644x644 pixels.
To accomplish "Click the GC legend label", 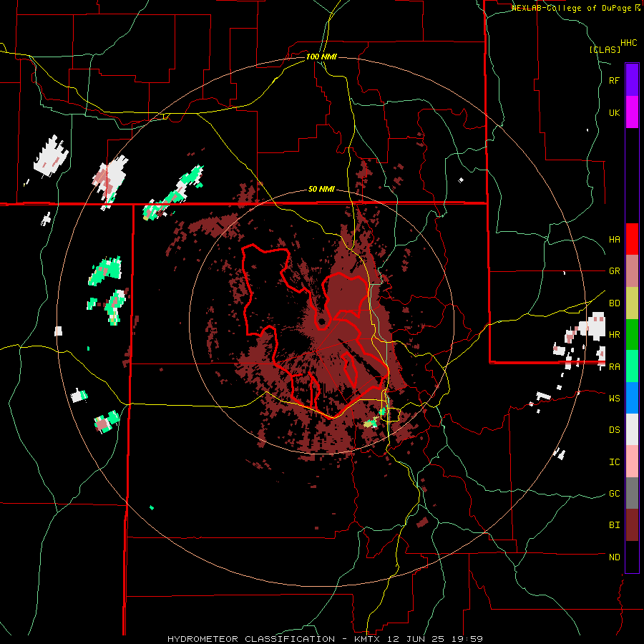I will coord(614,494).
